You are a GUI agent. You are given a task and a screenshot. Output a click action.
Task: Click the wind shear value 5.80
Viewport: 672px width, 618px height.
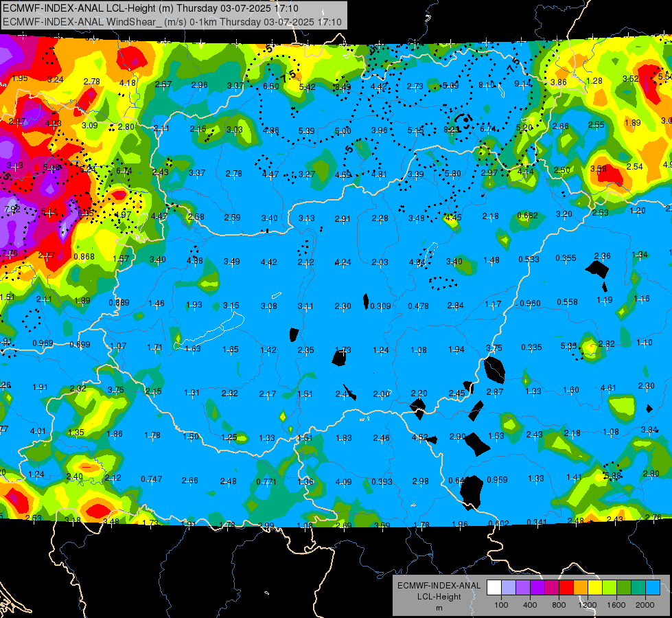pyautogui.click(x=452, y=174)
